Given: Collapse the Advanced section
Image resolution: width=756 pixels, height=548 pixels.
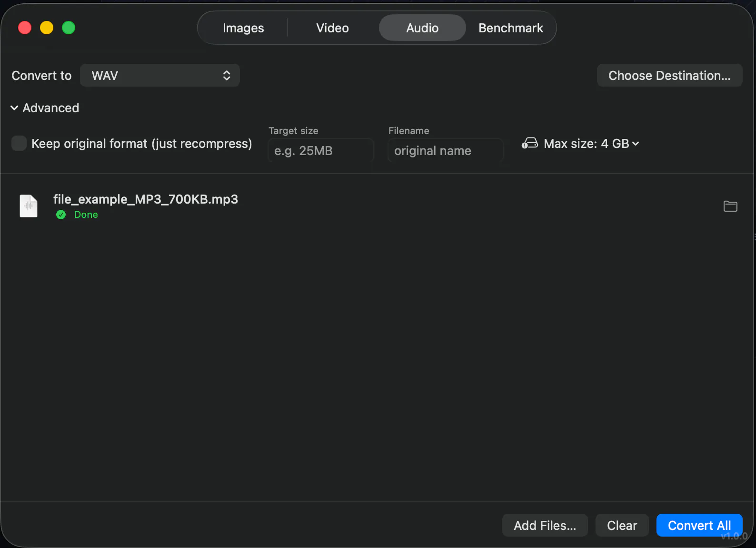Looking at the screenshot, I should [x=45, y=108].
